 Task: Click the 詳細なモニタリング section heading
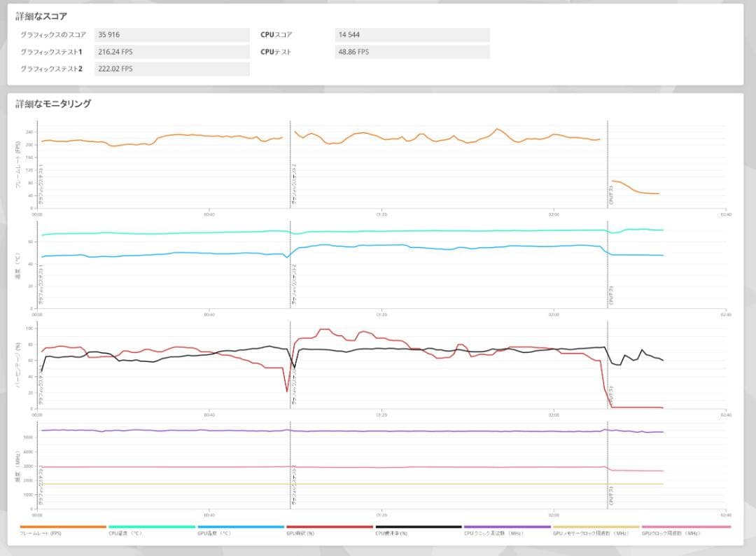pos(53,104)
